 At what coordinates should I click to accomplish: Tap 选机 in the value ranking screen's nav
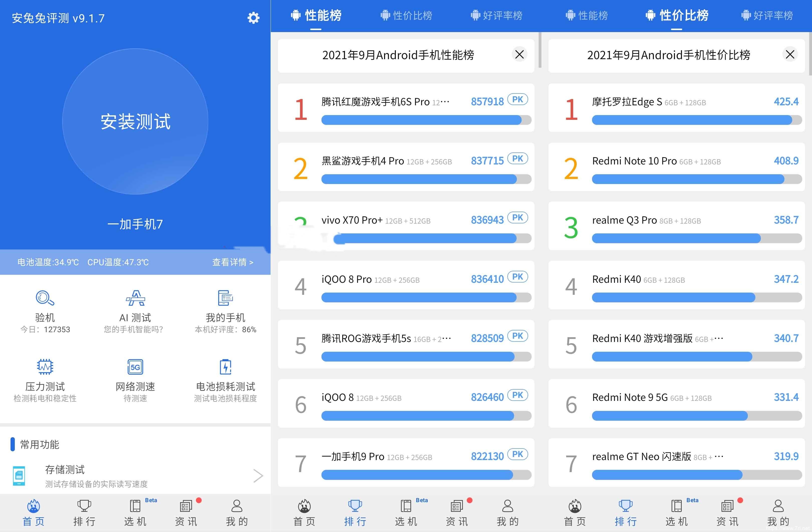tap(676, 512)
